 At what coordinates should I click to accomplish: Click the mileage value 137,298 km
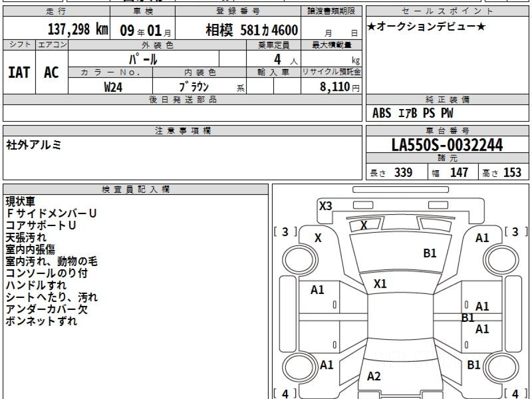click(78, 30)
